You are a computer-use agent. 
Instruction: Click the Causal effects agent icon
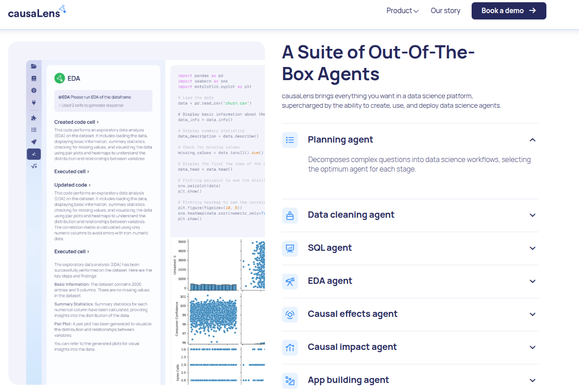click(x=290, y=315)
